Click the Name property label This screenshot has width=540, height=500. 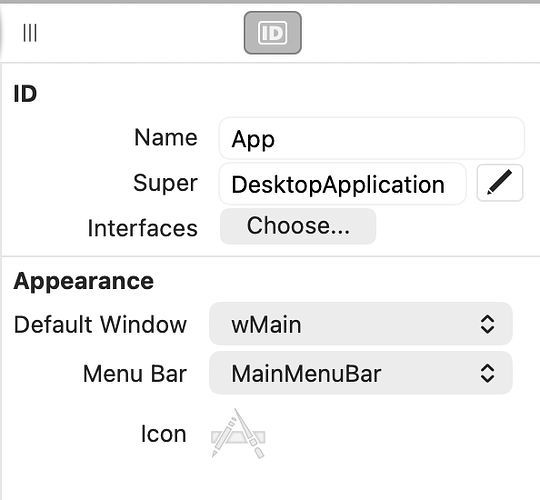pos(166,137)
